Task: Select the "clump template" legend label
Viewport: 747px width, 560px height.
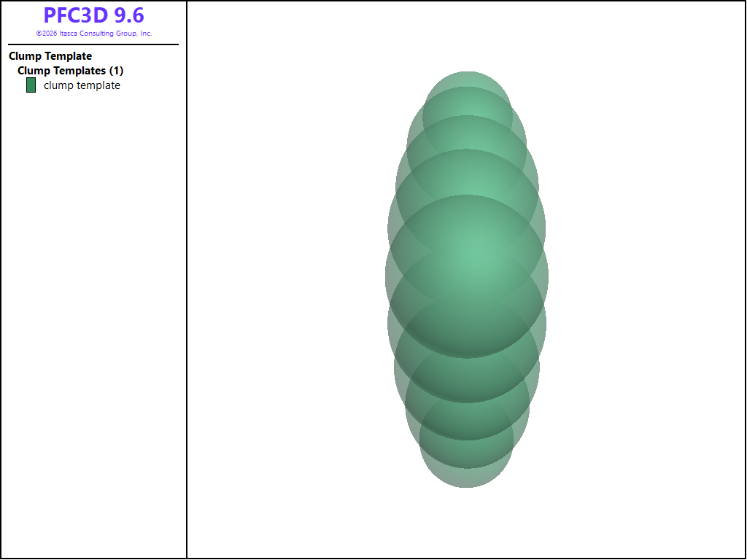Action: (82, 85)
